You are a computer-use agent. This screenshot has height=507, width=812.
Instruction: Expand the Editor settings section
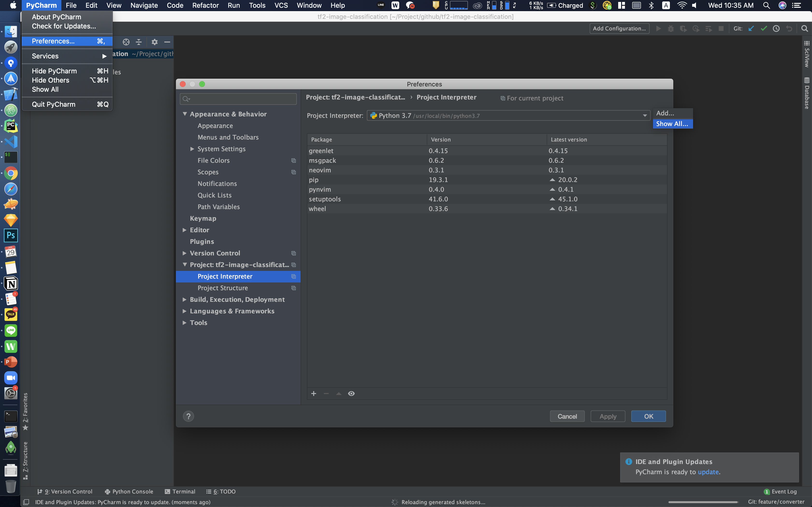(184, 230)
